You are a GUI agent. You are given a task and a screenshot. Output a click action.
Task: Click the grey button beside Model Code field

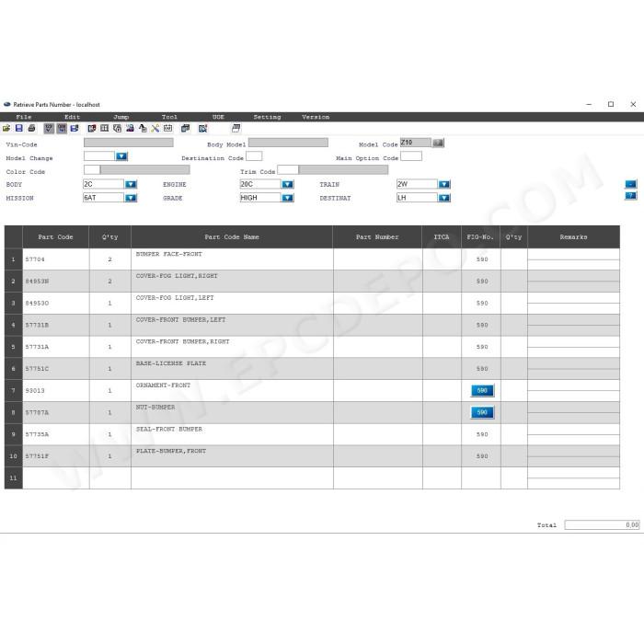click(438, 143)
